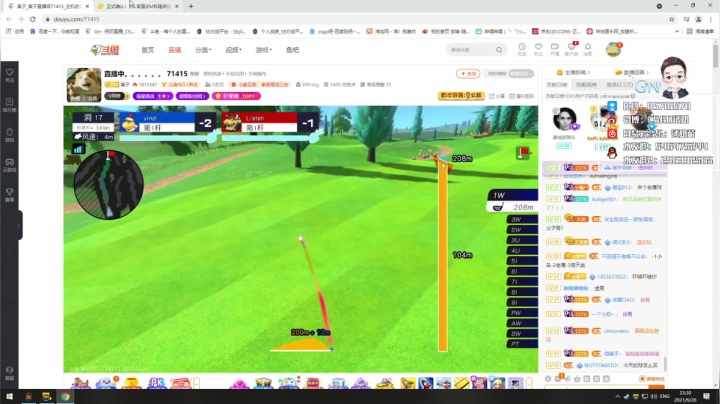Image resolution: width=720 pixels, height=404 pixels.
Task: Click the browser back arrow
Action: [9, 19]
